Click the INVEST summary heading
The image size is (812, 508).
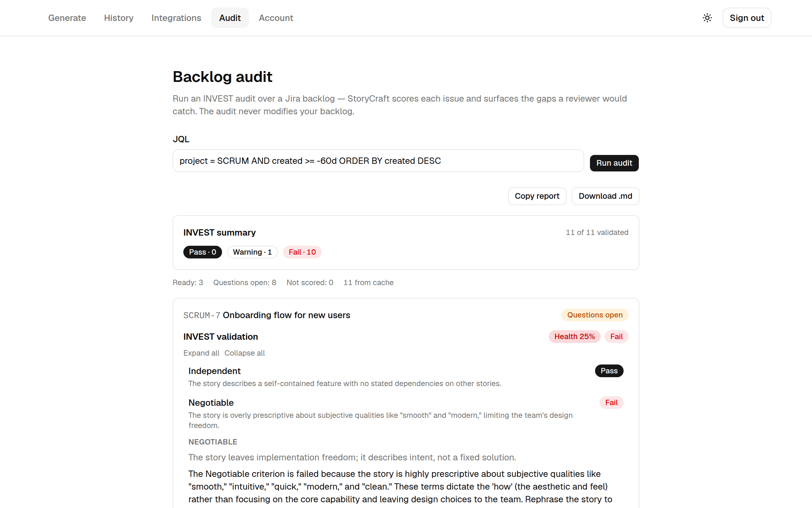click(x=219, y=232)
